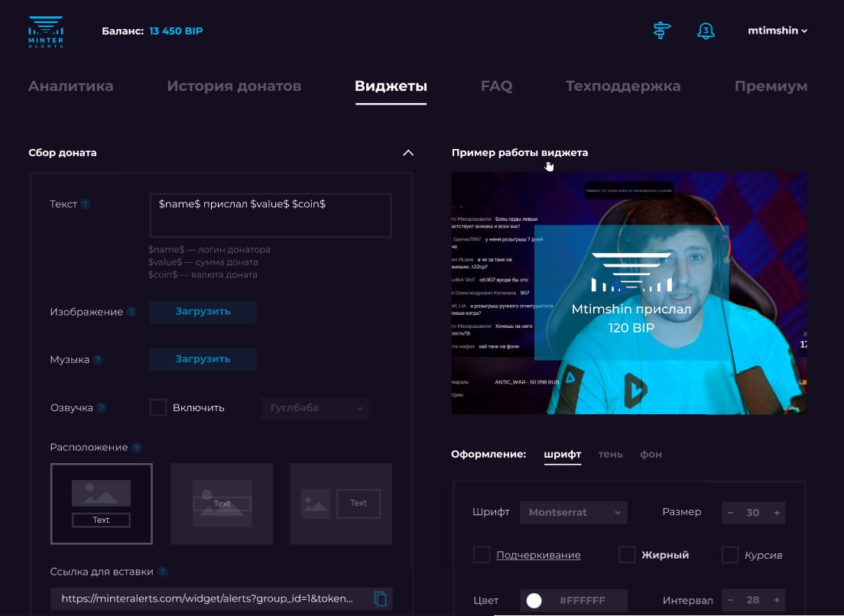Open the signpost guide icon in header

[661, 31]
